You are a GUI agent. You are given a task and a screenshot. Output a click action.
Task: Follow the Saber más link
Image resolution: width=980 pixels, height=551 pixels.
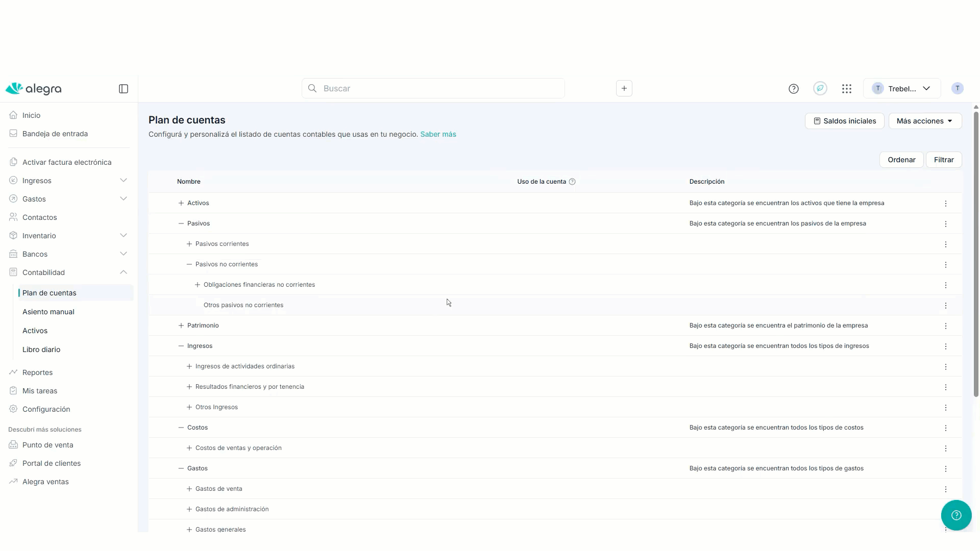click(438, 134)
